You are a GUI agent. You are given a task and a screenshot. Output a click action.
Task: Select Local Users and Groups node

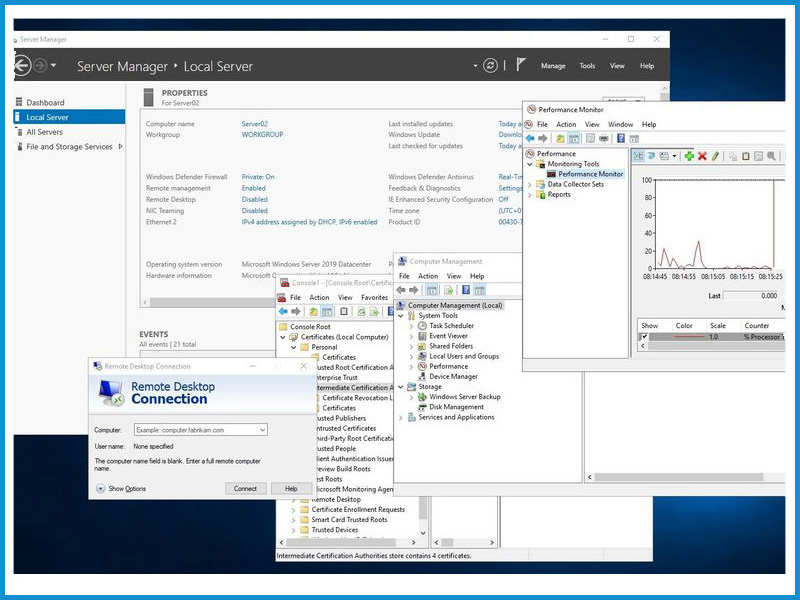click(464, 357)
